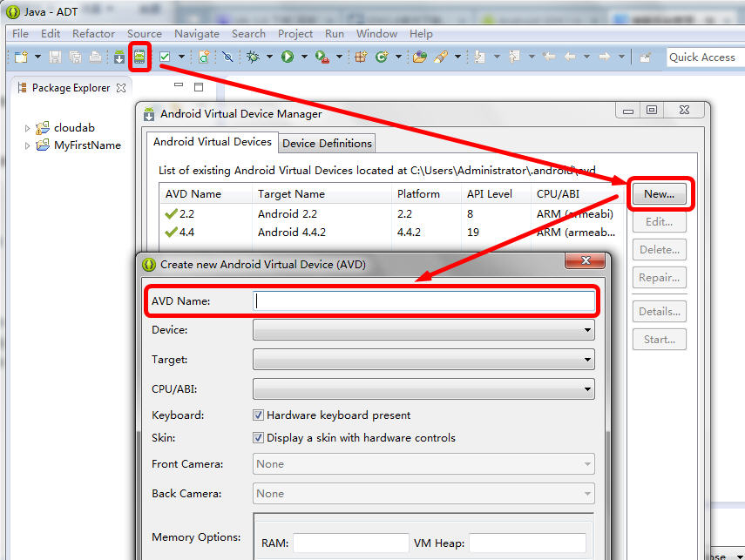Toggle Display a skin with hardware controls

point(258,437)
